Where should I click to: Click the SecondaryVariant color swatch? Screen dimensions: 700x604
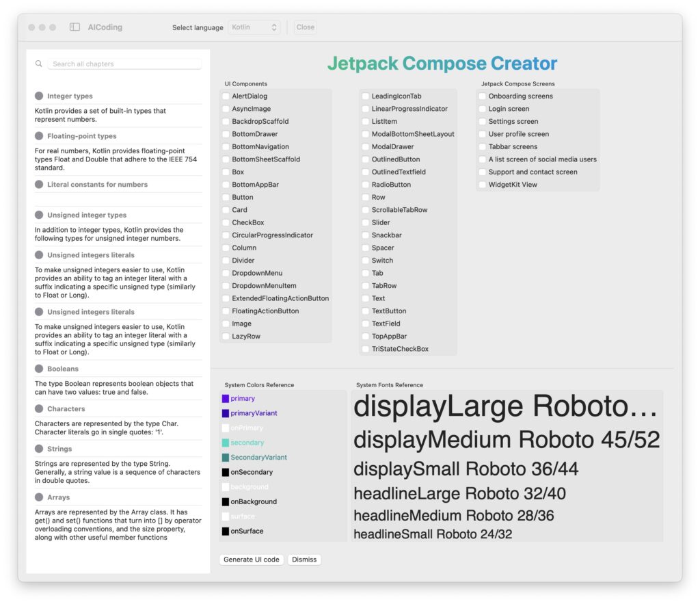pyautogui.click(x=226, y=458)
